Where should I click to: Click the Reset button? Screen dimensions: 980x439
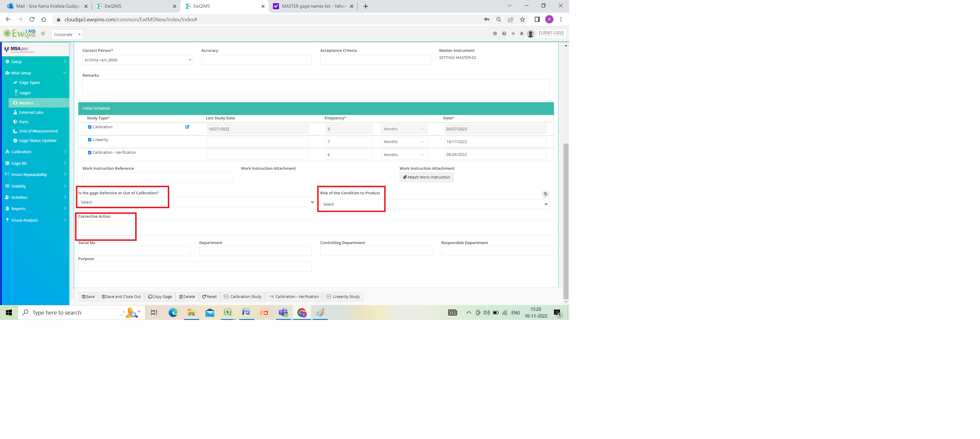(210, 297)
